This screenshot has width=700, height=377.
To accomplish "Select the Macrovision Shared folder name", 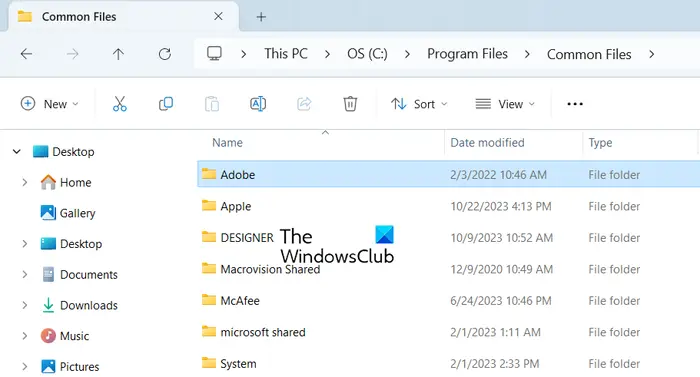I will [x=270, y=269].
